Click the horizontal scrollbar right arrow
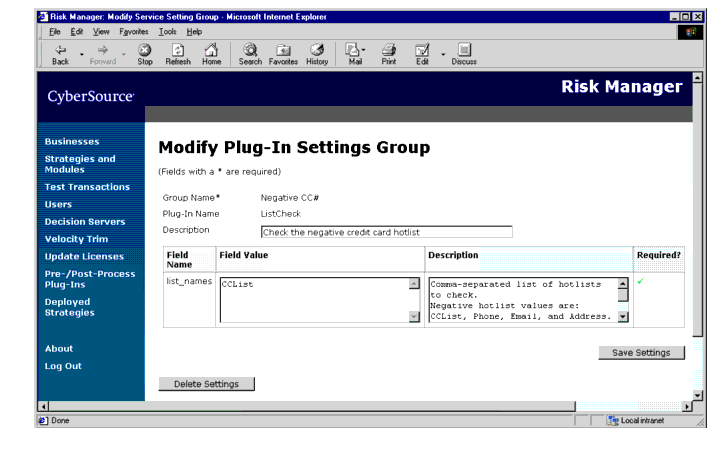Image resolution: width=713 pixels, height=454 pixels. pyautogui.click(x=687, y=406)
